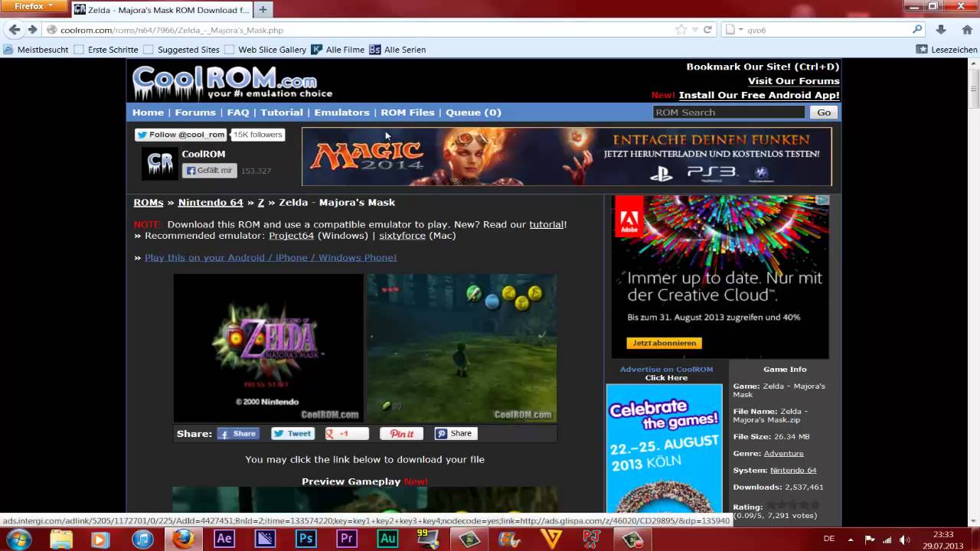The height and width of the screenshot is (551, 980).
Task: Click the CoolROM.com logo
Action: tap(233, 82)
